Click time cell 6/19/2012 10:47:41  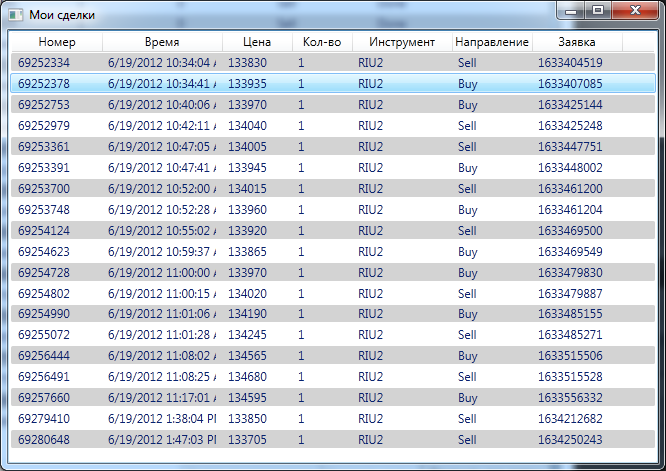[x=162, y=168]
